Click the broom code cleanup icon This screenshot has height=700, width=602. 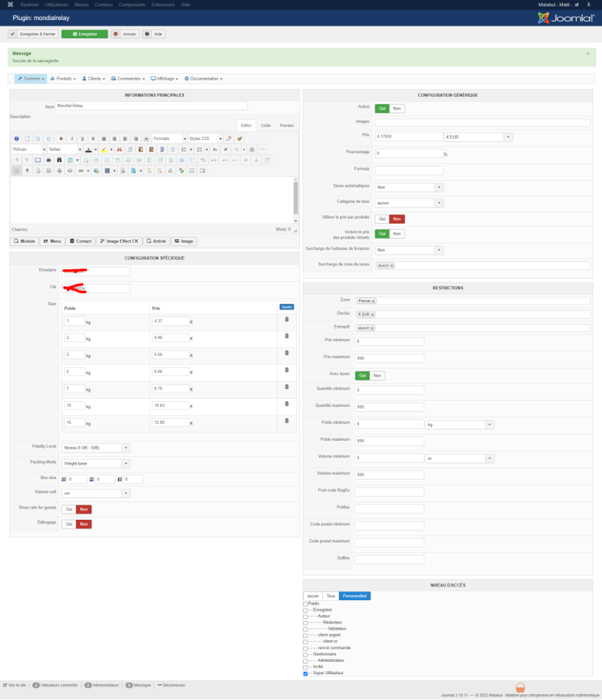click(x=240, y=139)
